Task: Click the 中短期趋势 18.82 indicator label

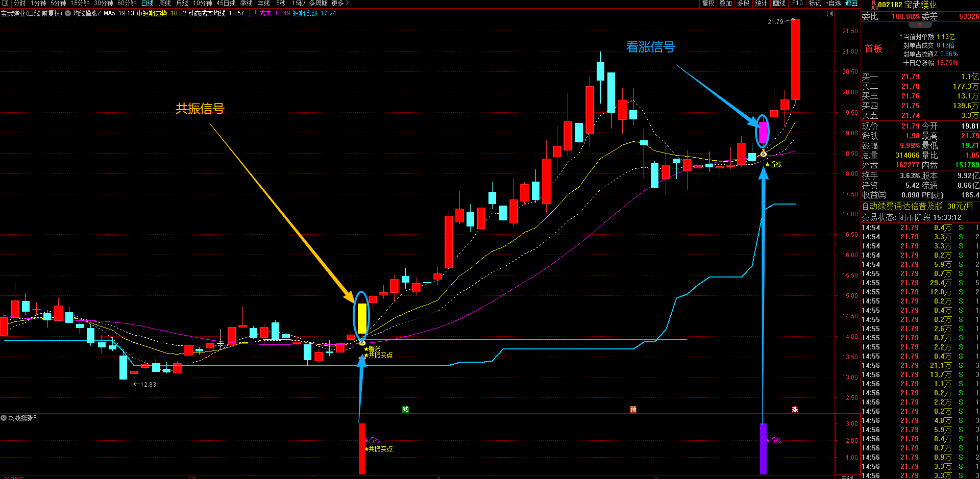Action: [x=161, y=13]
